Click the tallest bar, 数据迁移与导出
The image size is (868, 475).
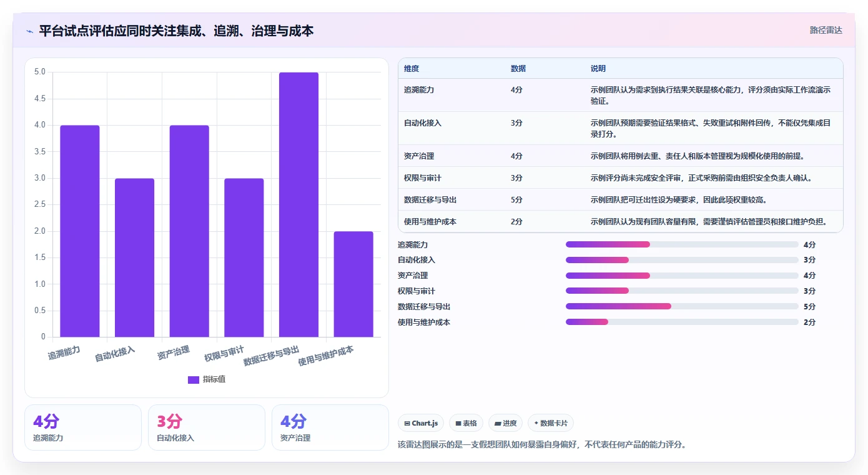[298, 204]
